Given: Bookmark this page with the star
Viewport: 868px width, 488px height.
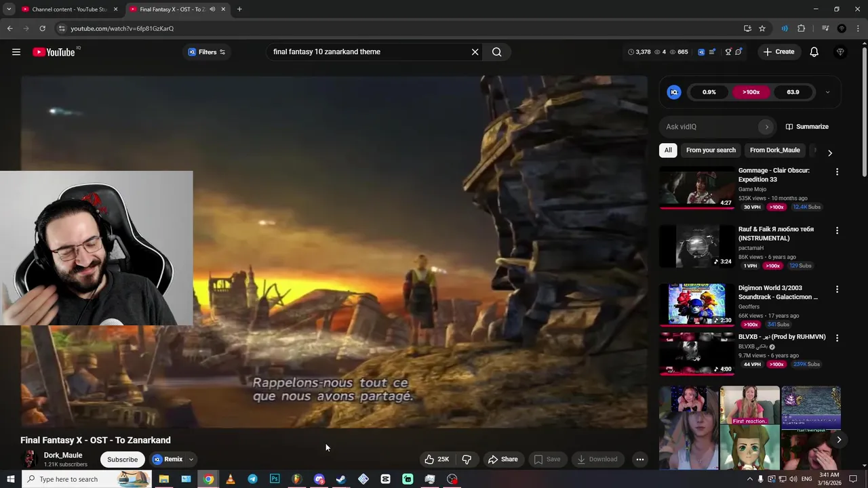Looking at the screenshot, I should pos(762,28).
